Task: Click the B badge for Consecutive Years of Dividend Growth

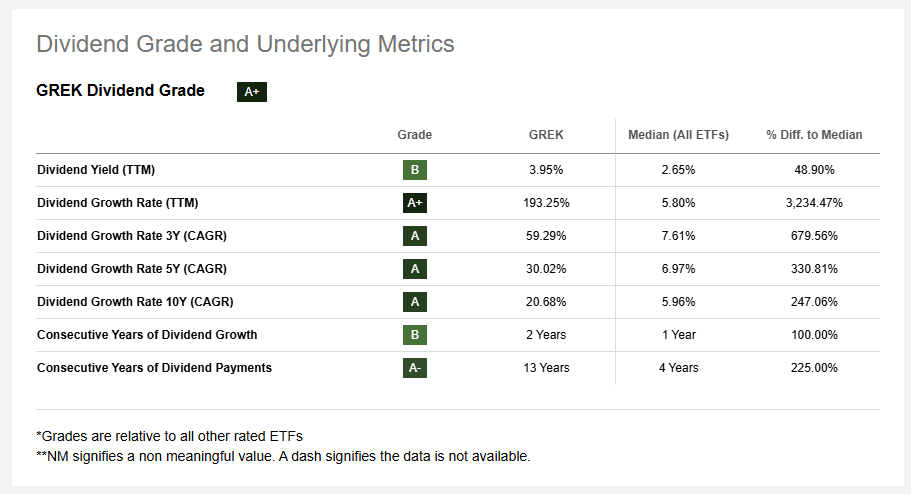Action: click(x=415, y=335)
